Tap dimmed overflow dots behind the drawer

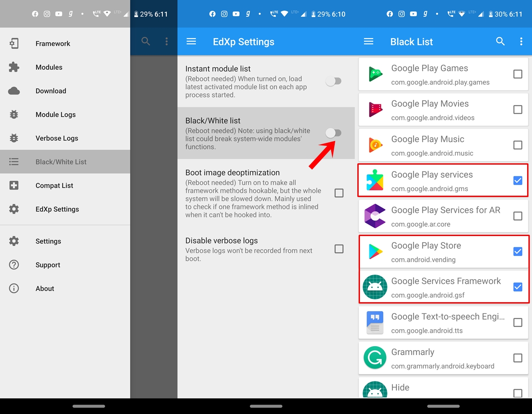pos(166,41)
